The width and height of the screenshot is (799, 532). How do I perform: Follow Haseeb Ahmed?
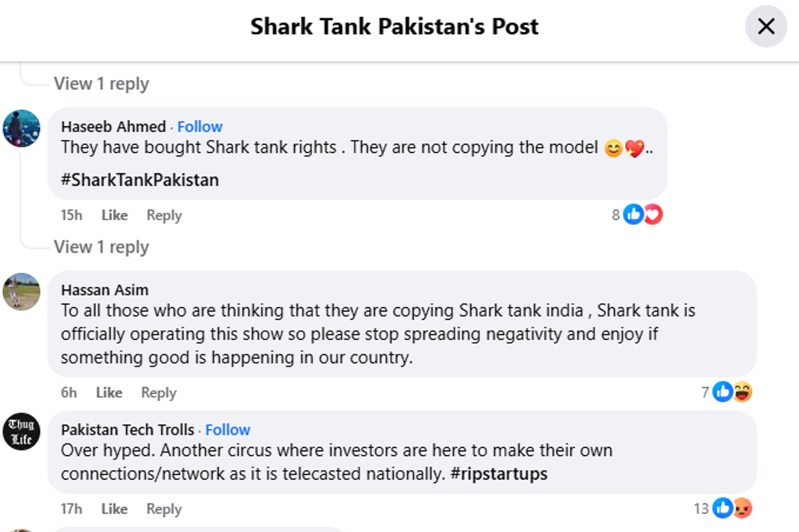click(200, 127)
